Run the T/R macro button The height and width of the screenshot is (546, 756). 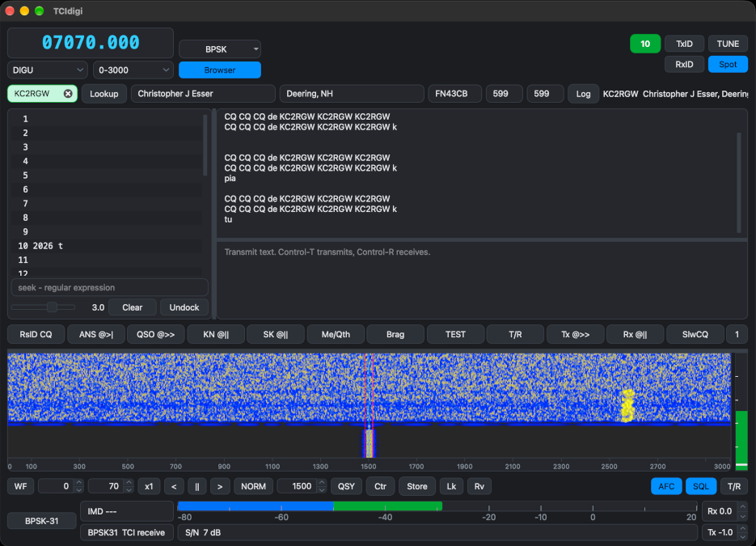point(515,334)
